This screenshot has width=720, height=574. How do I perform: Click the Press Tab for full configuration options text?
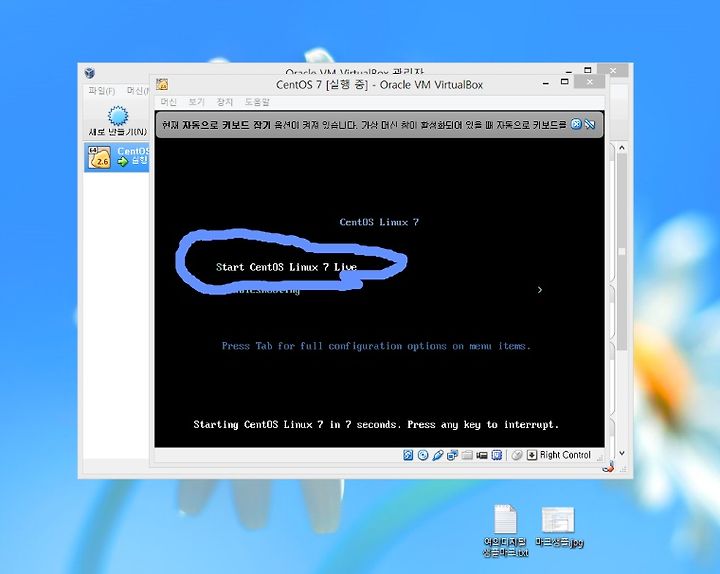(x=376, y=346)
